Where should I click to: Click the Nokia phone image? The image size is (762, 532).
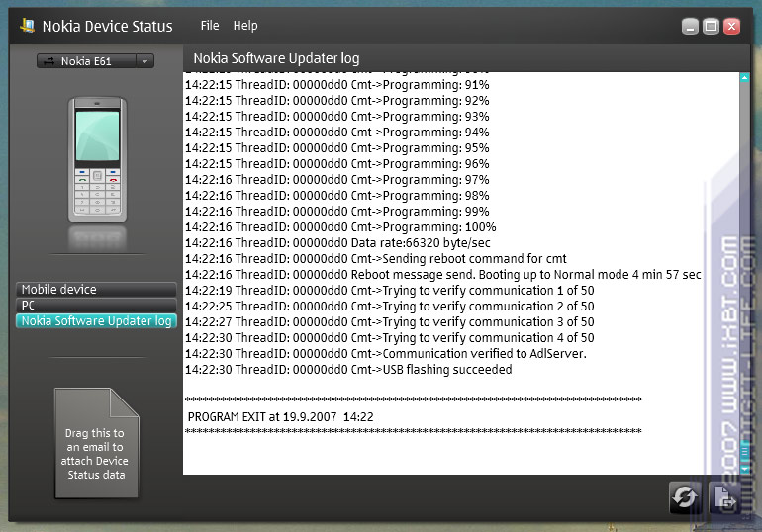97,159
